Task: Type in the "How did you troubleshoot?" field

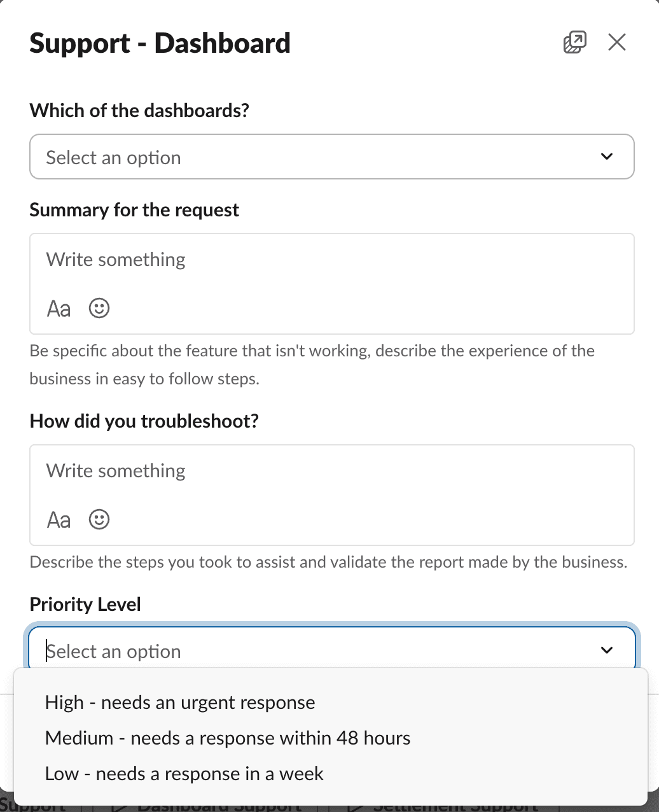Action: click(x=331, y=472)
